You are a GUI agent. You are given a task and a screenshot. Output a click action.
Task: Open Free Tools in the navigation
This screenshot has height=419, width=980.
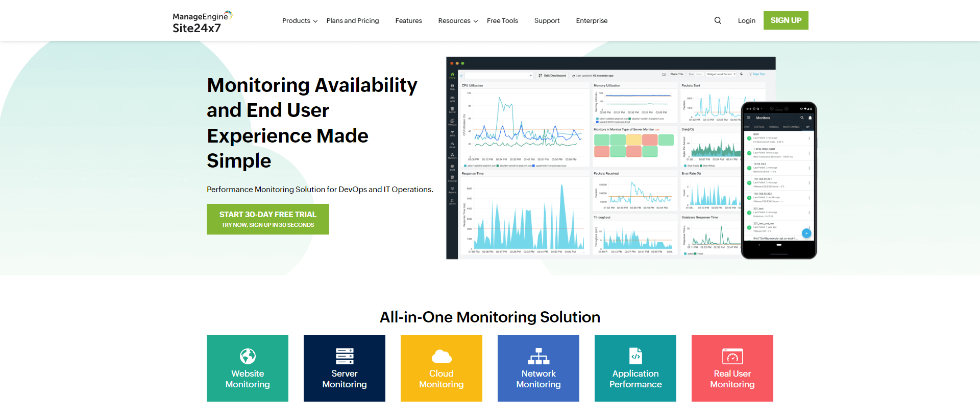502,20
